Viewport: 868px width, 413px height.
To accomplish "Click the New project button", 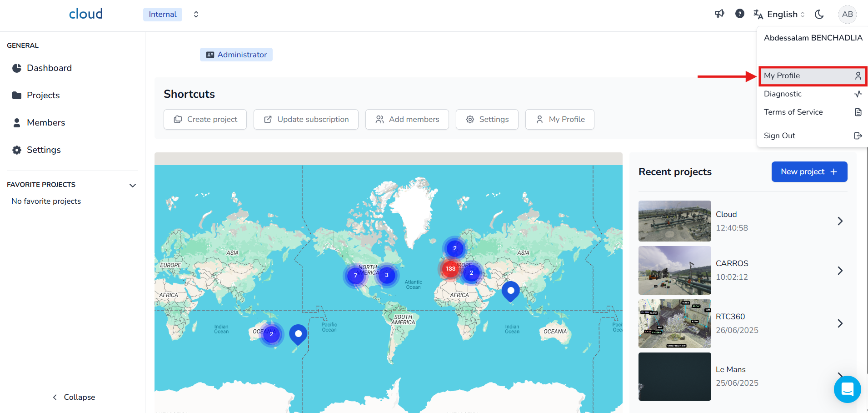I will [809, 171].
